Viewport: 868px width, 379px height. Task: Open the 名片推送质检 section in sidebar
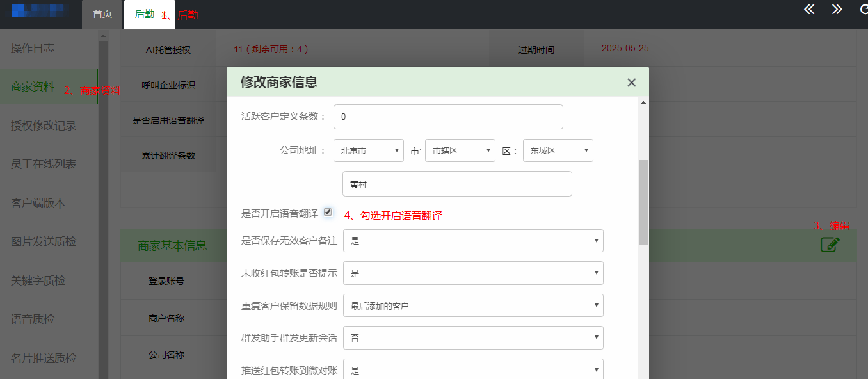point(42,357)
